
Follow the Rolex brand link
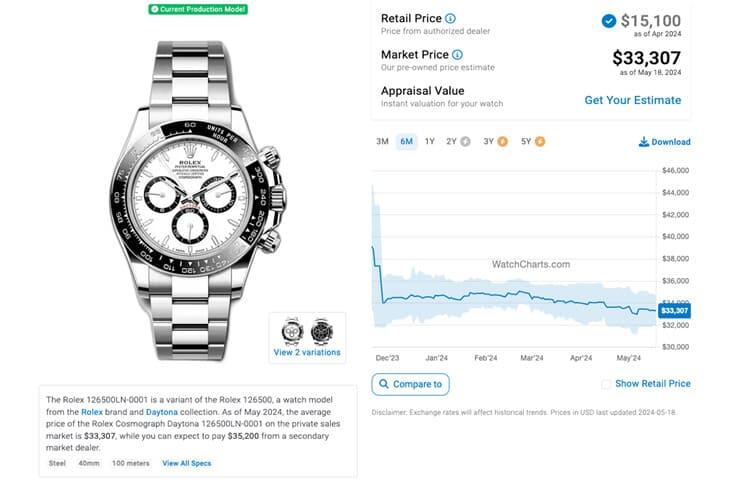[92, 411]
